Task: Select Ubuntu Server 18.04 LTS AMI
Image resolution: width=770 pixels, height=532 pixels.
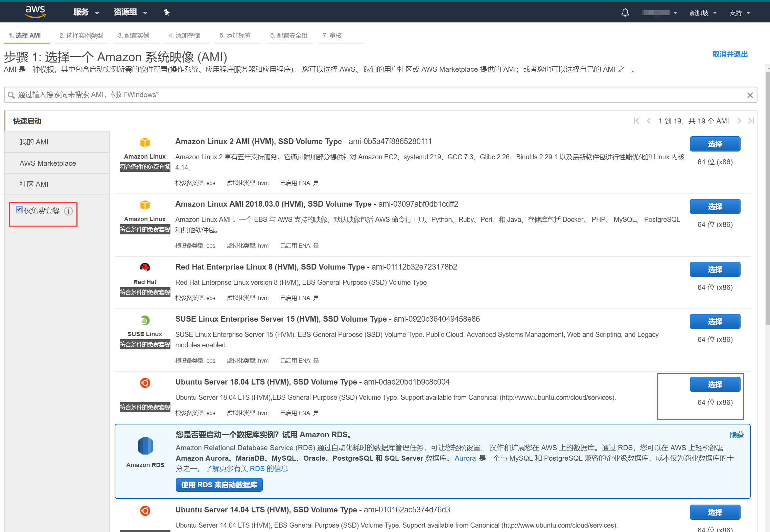Action: tap(715, 385)
